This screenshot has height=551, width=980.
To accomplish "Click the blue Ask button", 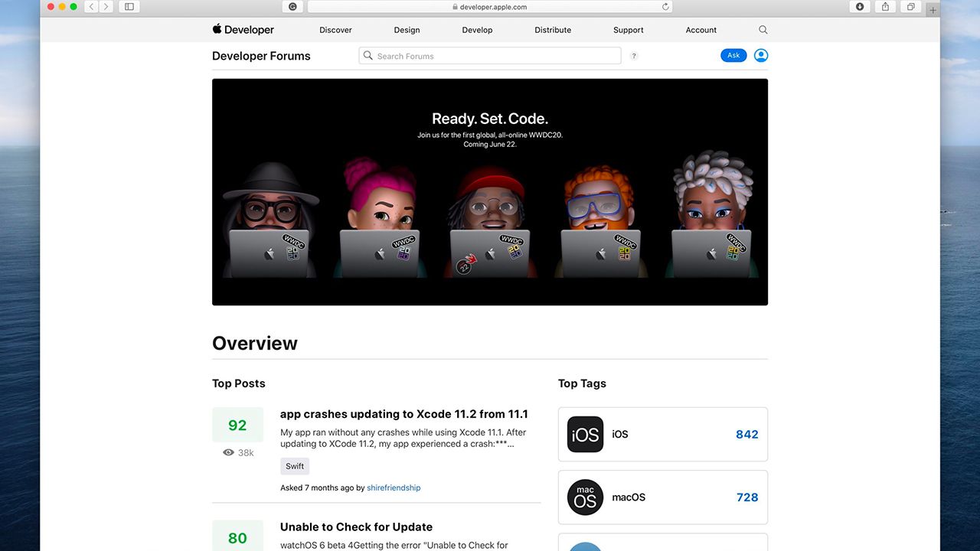I will point(733,55).
